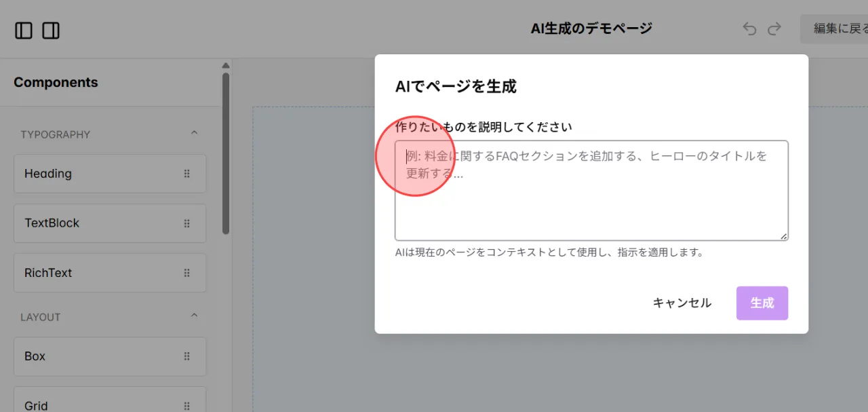Click the undo arrow icon
Viewport: 868px width, 412px height.
pyautogui.click(x=749, y=29)
